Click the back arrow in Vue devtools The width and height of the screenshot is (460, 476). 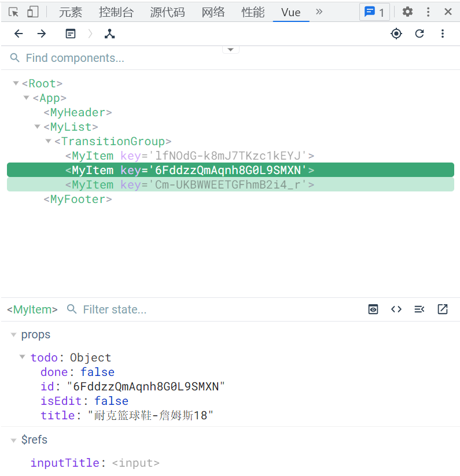19,34
